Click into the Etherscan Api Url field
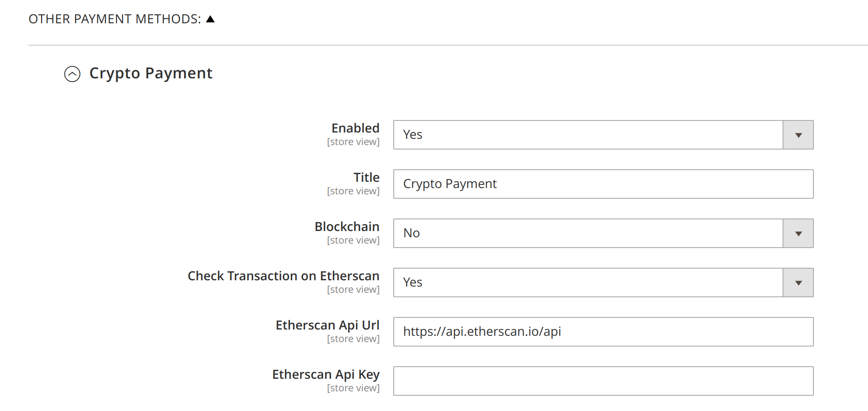This screenshot has width=868, height=411. click(x=603, y=332)
